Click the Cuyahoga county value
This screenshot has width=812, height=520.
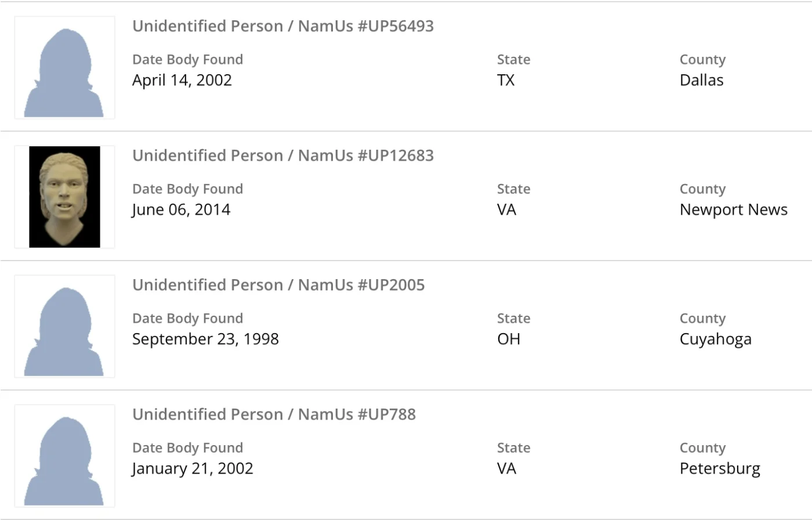[715, 339]
